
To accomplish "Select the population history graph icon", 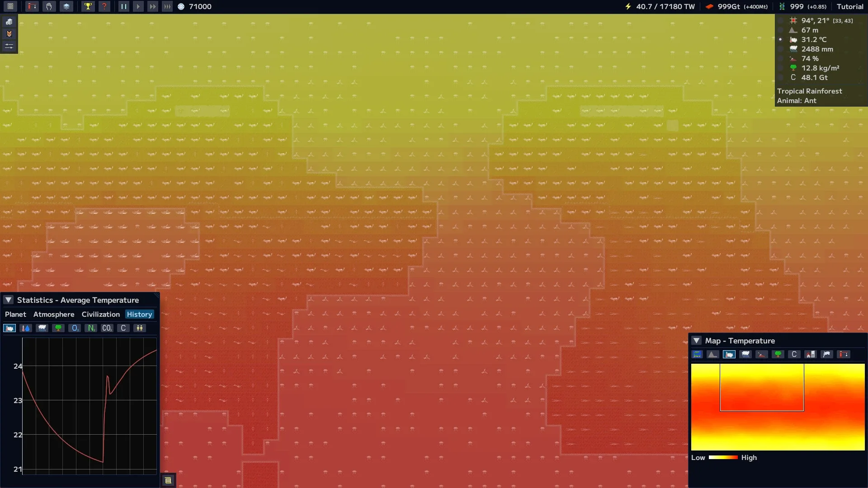I will 140,328.
